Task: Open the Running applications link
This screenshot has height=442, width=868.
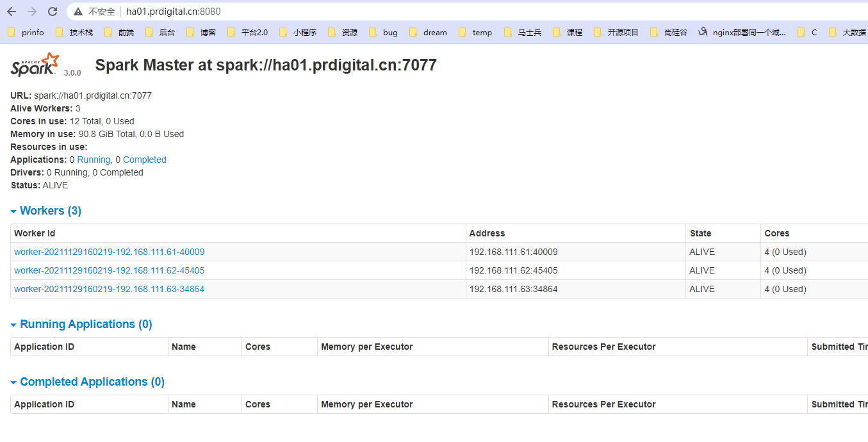Action: [x=94, y=160]
